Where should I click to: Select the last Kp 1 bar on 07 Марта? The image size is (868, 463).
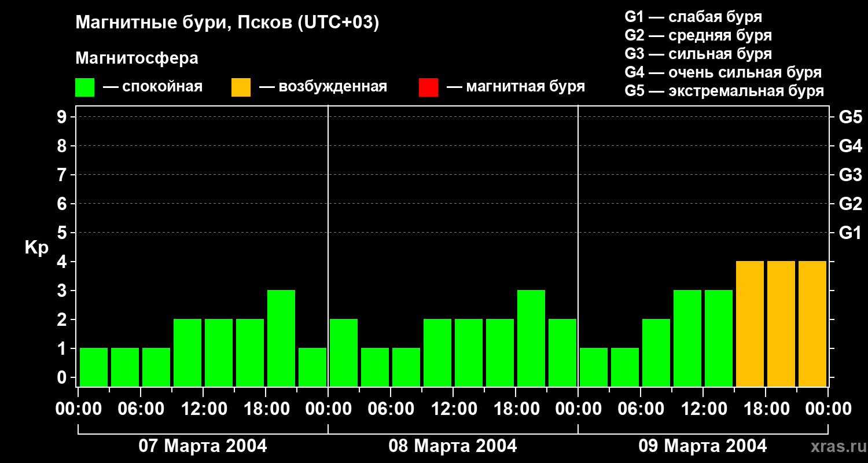(x=312, y=367)
